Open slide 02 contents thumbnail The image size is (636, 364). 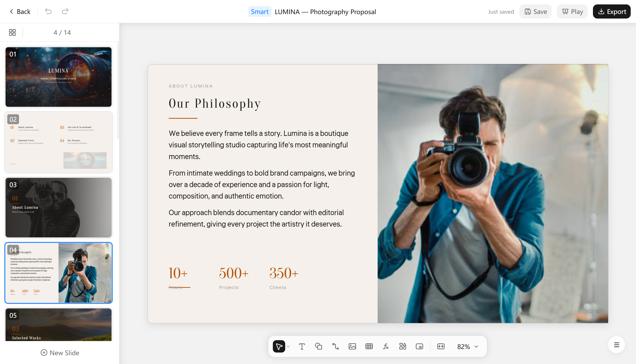tap(59, 142)
